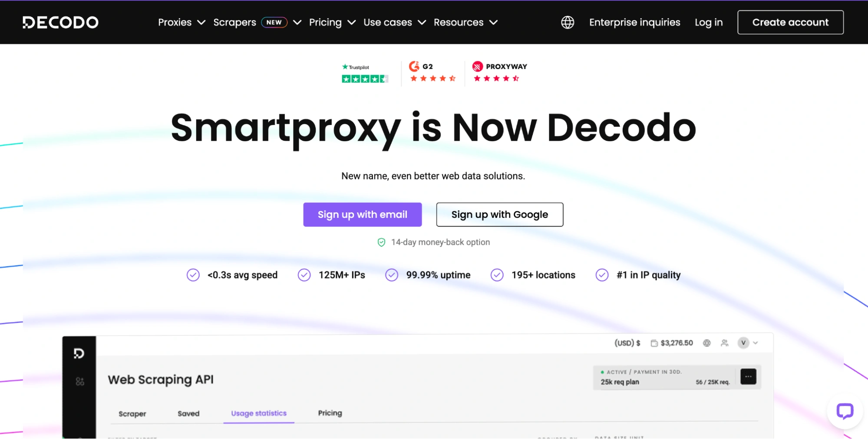Click the Sign up with email button
The height and width of the screenshot is (439, 868).
pos(362,215)
